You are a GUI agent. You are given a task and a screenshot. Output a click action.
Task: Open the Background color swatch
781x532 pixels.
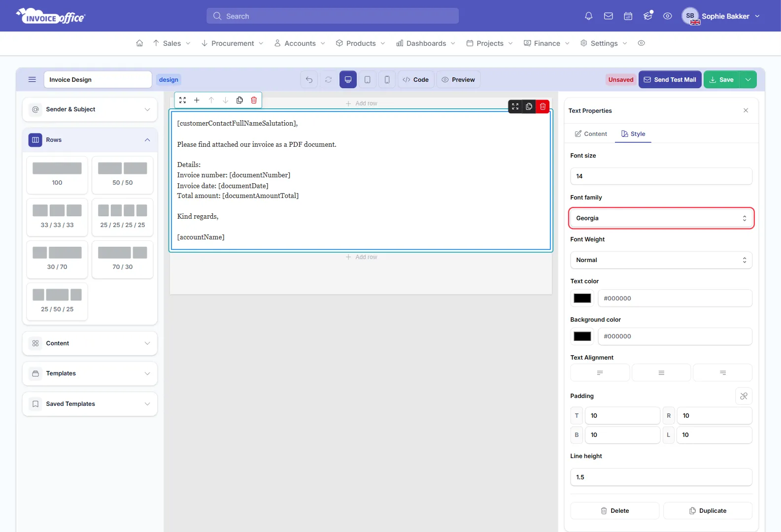click(x=582, y=336)
